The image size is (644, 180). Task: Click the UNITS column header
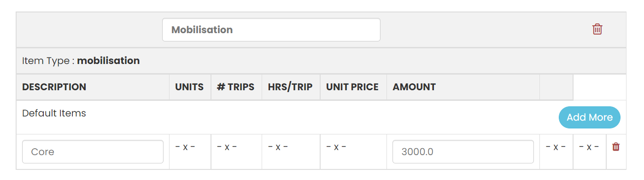(189, 87)
